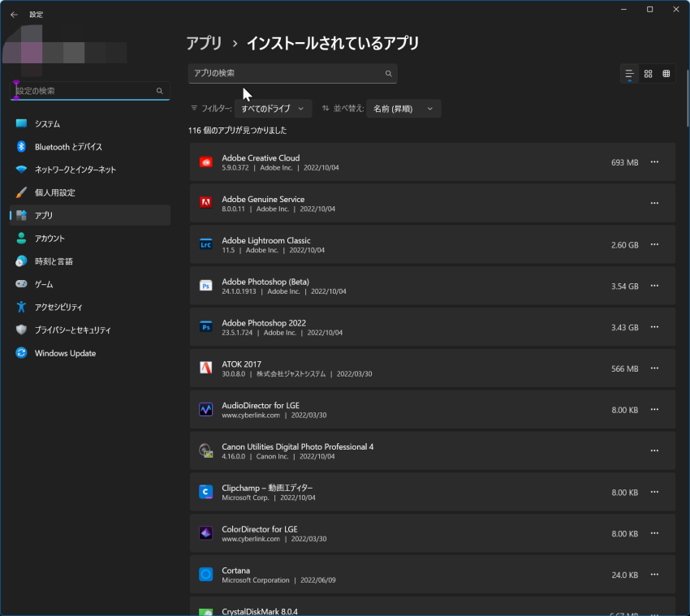Click the ATOK 2017 app name
This screenshot has height=616, width=690.
pos(241,364)
